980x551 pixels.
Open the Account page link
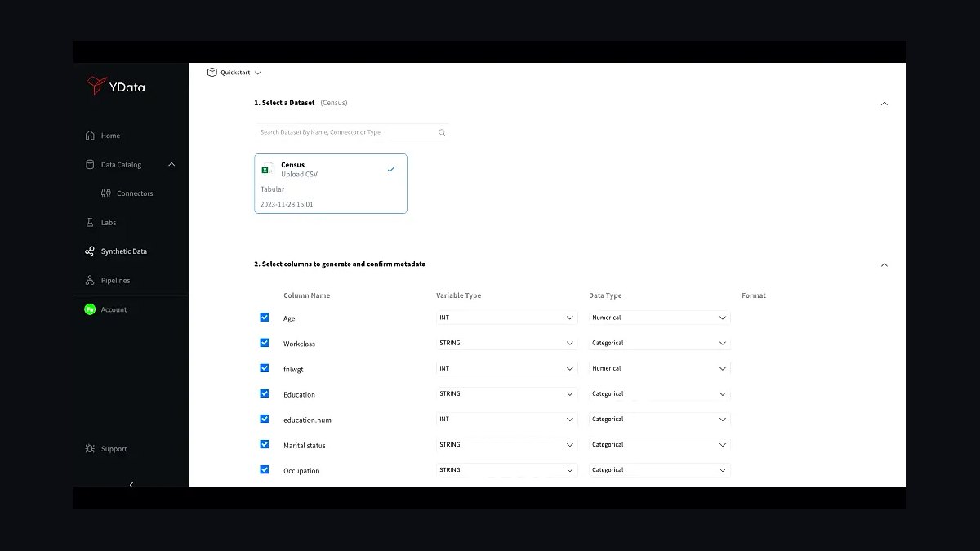[114, 309]
